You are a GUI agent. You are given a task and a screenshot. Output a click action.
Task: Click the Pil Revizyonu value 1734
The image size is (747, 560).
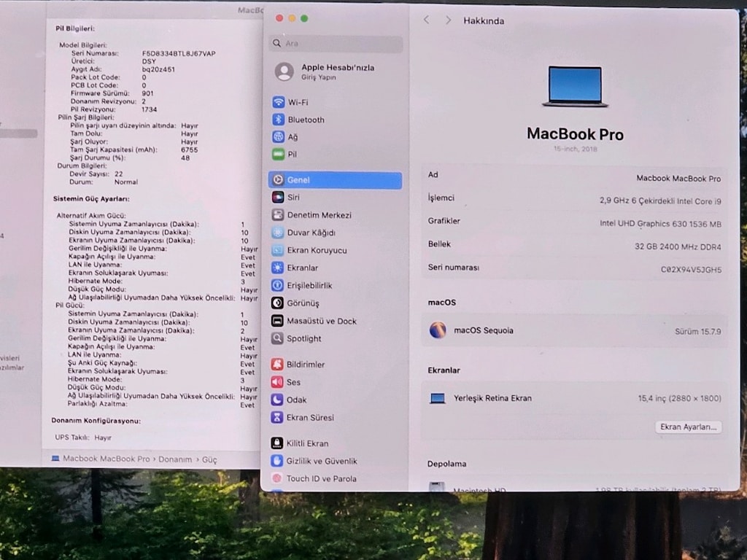[149, 109]
